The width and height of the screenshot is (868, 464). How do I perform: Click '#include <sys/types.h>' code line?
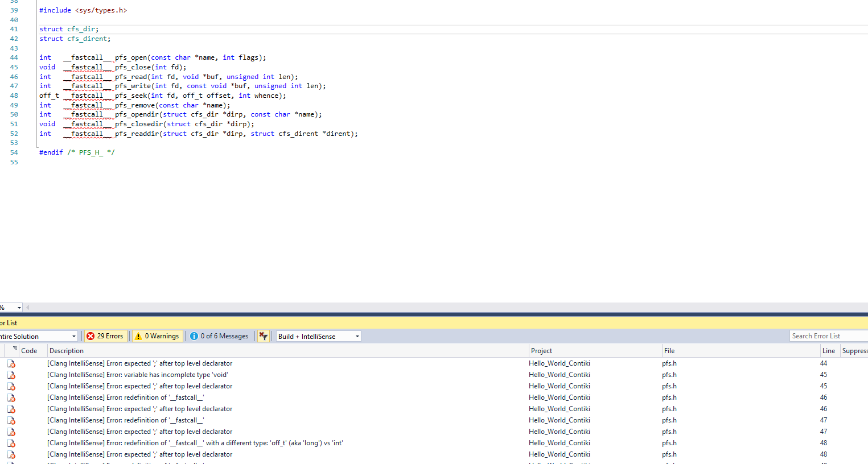click(83, 10)
